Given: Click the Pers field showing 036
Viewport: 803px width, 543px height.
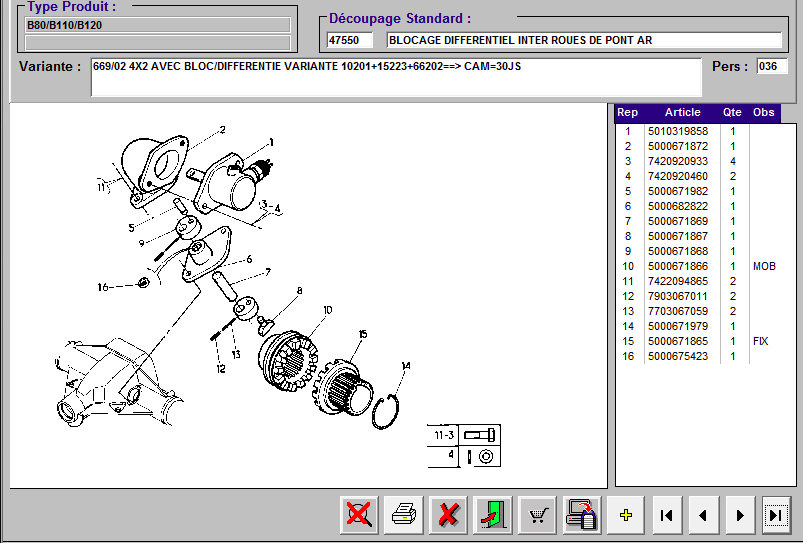Looking at the screenshot, I should point(771,67).
